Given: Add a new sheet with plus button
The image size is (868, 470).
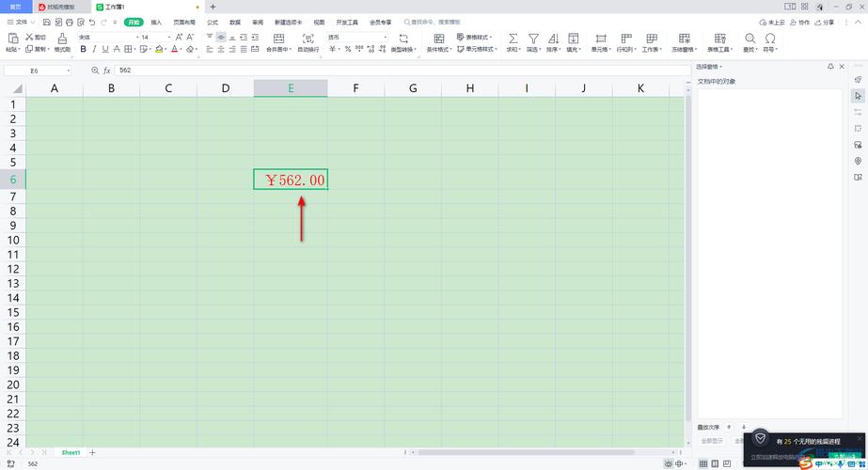Looking at the screenshot, I should pos(92,452).
